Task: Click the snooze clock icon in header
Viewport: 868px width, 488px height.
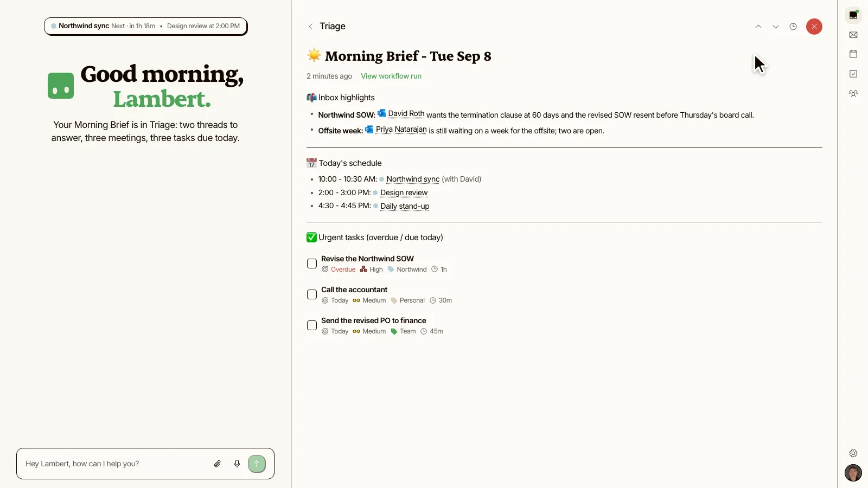Action: tap(793, 27)
